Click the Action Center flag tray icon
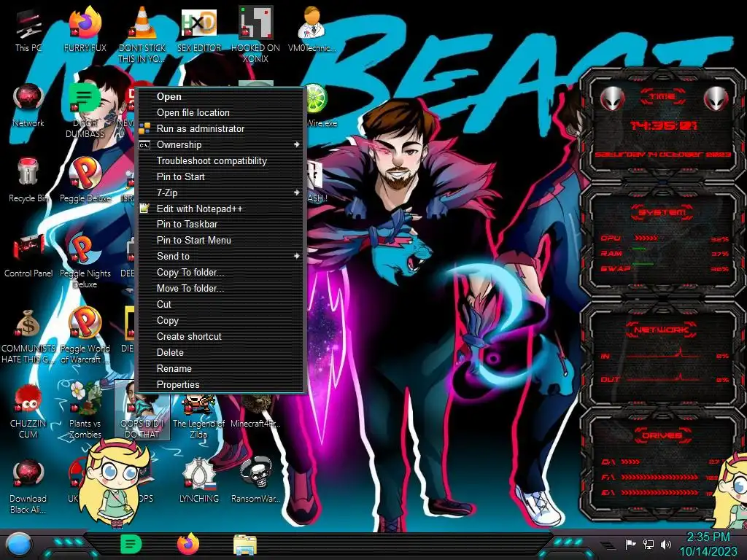 click(631, 544)
